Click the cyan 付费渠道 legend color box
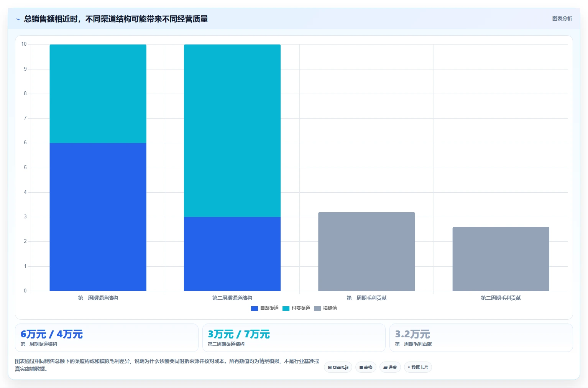 (x=286, y=309)
